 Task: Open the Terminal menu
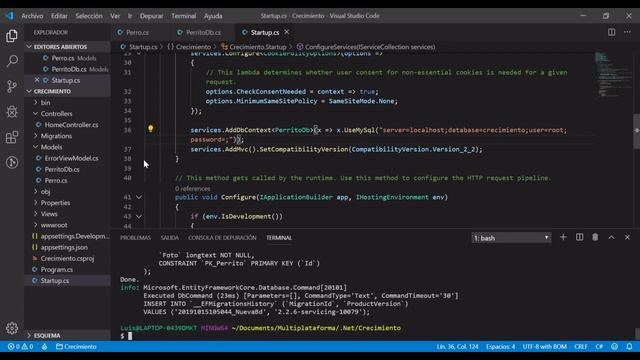click(x=184, y=16)
